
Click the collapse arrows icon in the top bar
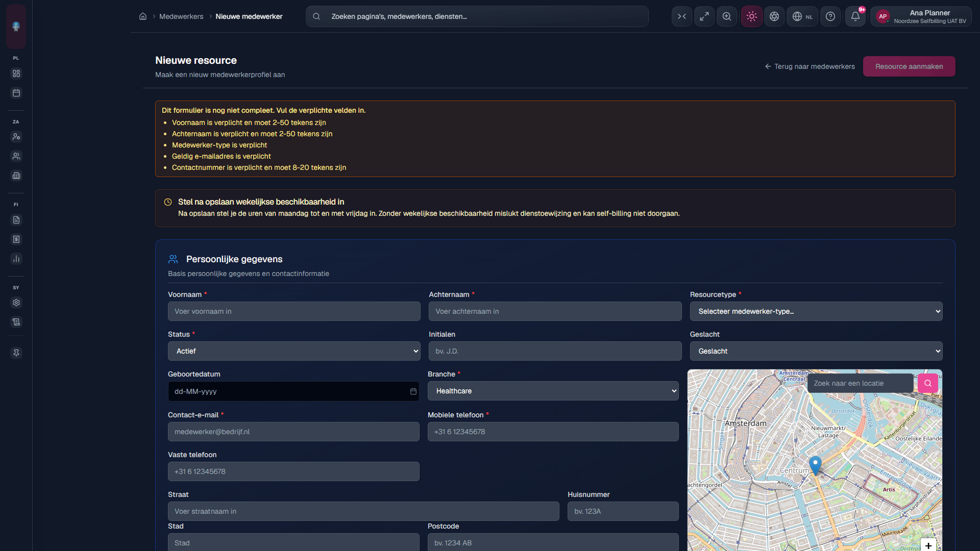[682, 16]
